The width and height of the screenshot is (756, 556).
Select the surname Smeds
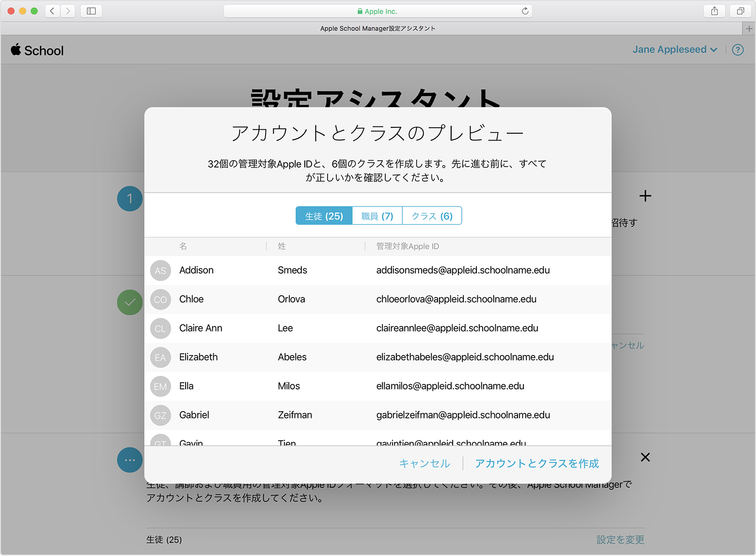pyautogui.click(x=292, y=270)
